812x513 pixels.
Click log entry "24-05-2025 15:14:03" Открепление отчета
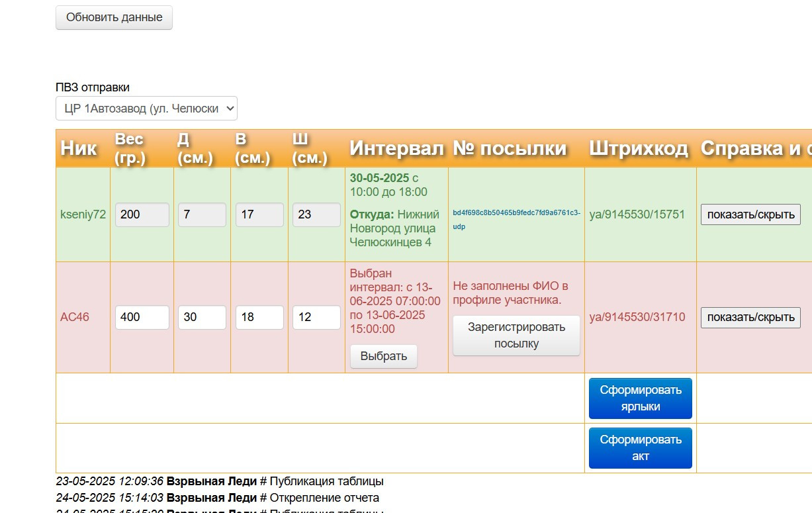coord(218,498)
